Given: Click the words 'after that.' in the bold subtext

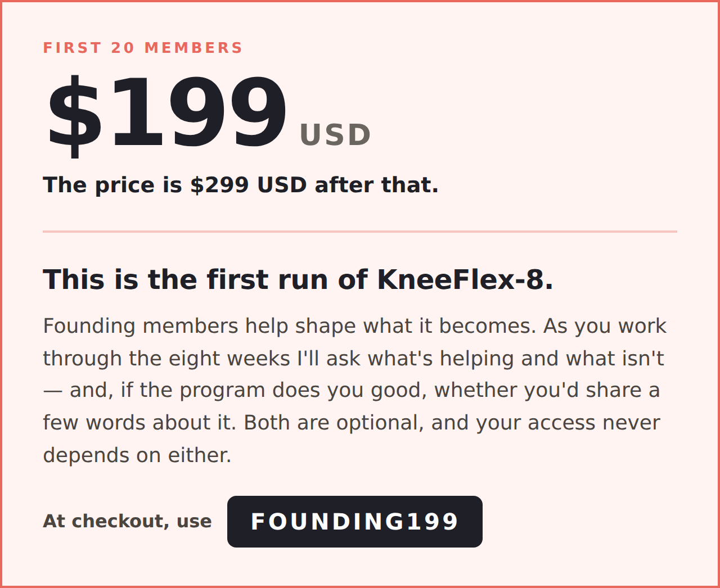Looking at the screenshot, I should tap(376, 185).
